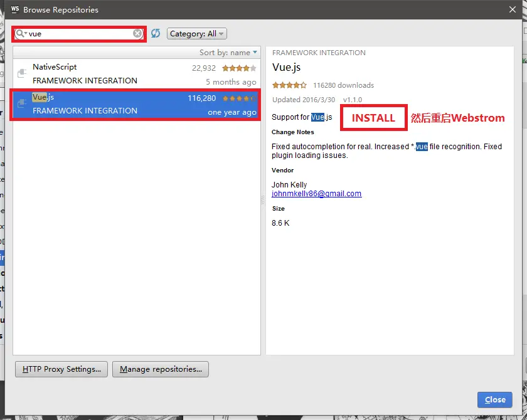The image size is (527, 420).
Task: Click the Vue.js details title
Action: coord(286,68)
